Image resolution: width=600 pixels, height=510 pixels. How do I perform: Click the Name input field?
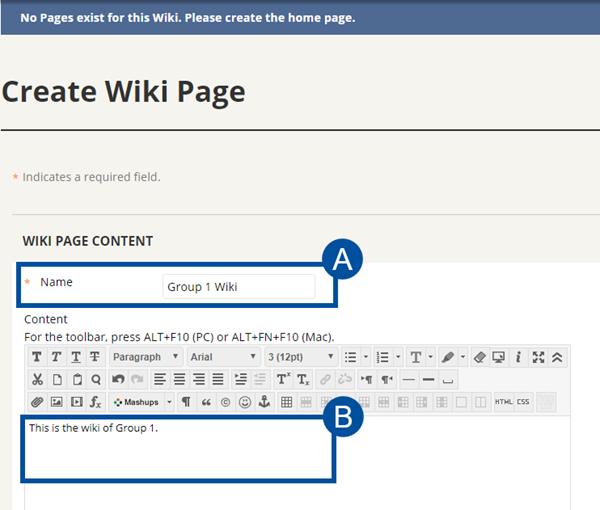point(239,287)
